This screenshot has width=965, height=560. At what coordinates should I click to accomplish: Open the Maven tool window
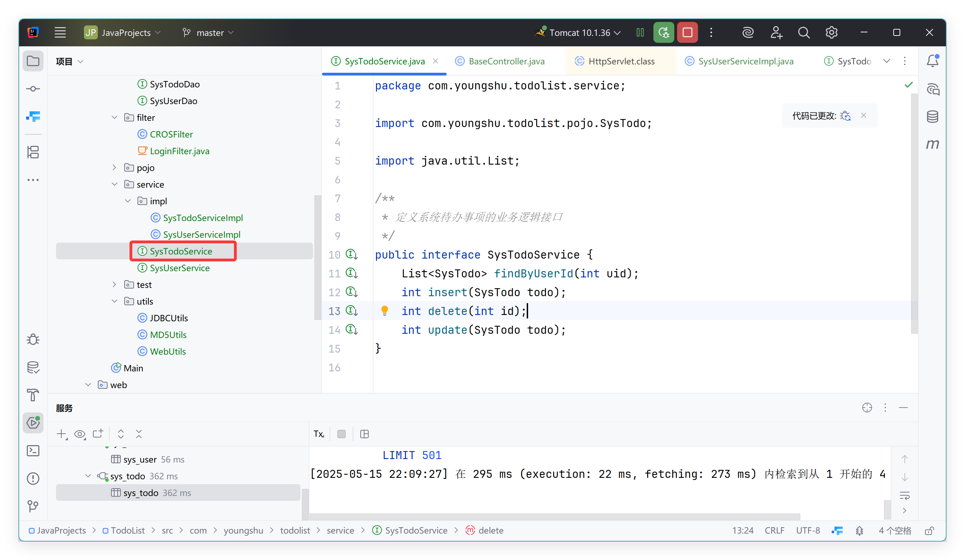point(932,144)
